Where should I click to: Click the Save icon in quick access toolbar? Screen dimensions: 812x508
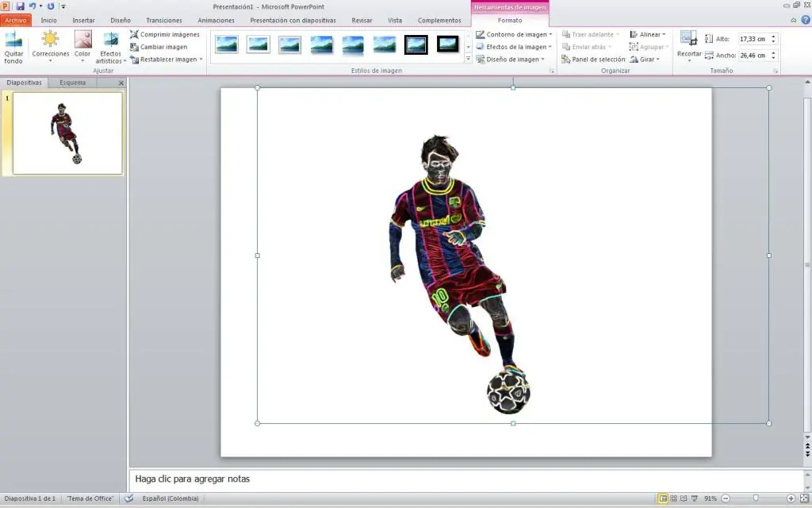coord(20,6)
